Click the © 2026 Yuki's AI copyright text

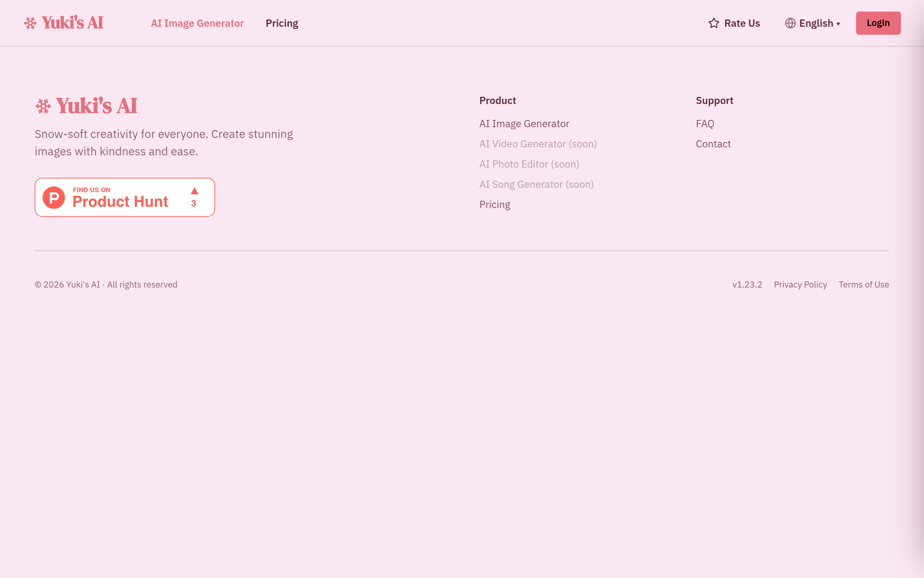click(106, 285)
